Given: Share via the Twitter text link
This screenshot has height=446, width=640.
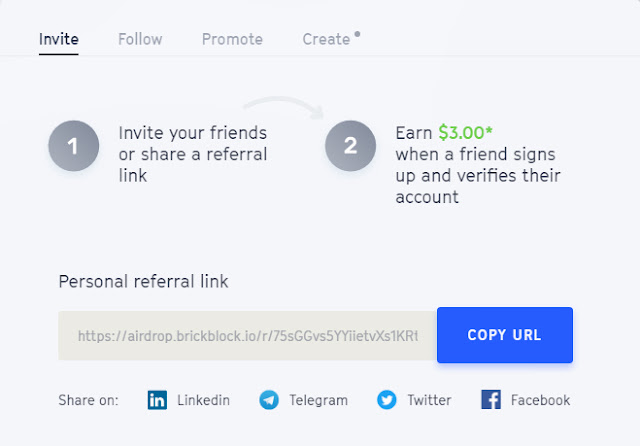Looking at the screenshot, I should (429, 400).
